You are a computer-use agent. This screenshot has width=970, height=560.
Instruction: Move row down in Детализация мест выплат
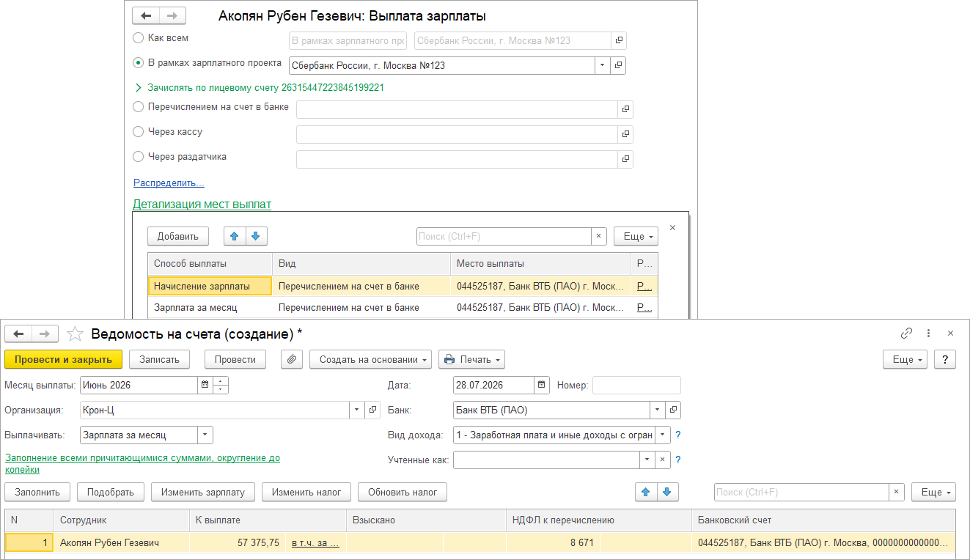(x=257, y=236)
